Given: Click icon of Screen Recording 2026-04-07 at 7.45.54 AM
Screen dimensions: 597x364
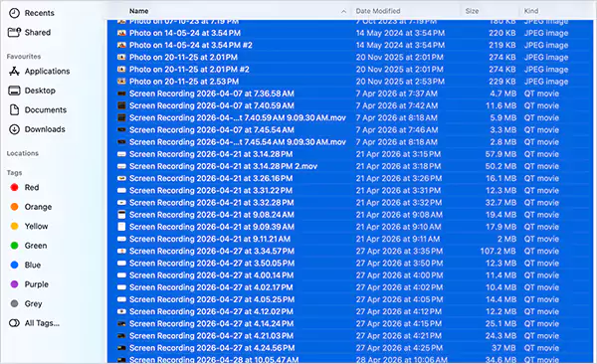Looking at the screenshot, I should (121, 130).
